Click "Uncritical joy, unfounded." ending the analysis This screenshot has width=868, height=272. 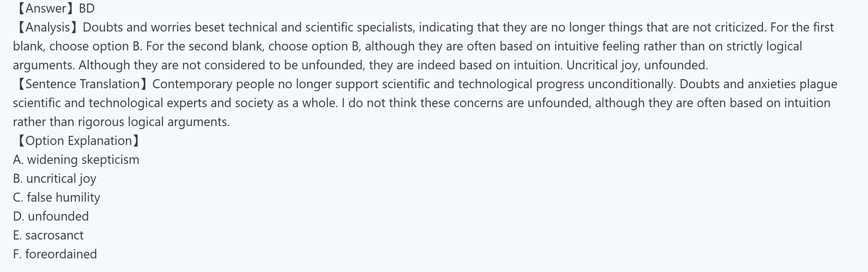tap(637, 65)
